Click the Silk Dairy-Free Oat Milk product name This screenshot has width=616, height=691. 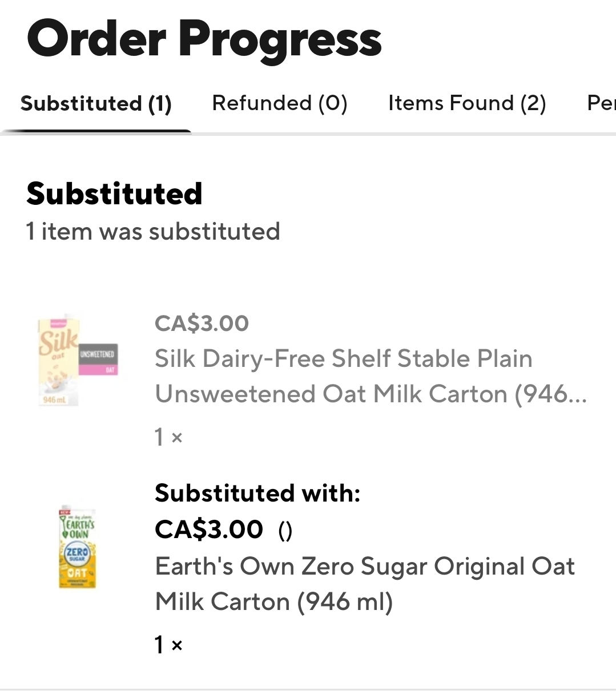pos(371,376)
